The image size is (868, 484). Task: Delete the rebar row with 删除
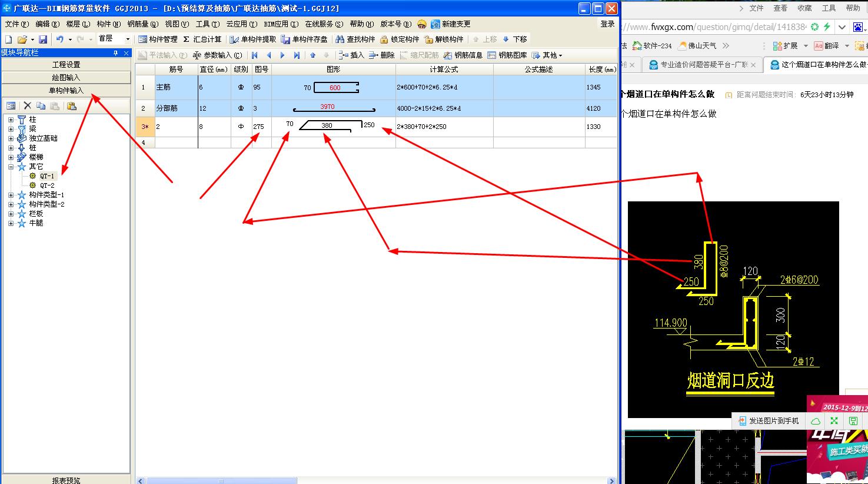click(382, 55)
